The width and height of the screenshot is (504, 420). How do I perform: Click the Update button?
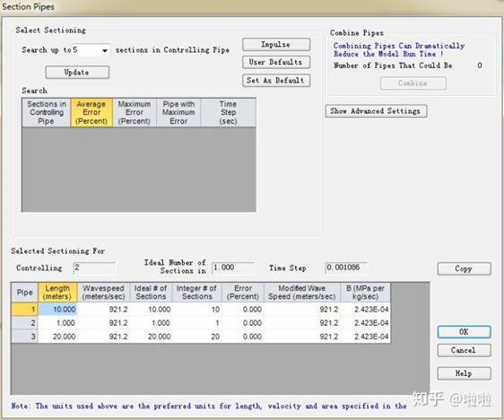coord(77,73)
